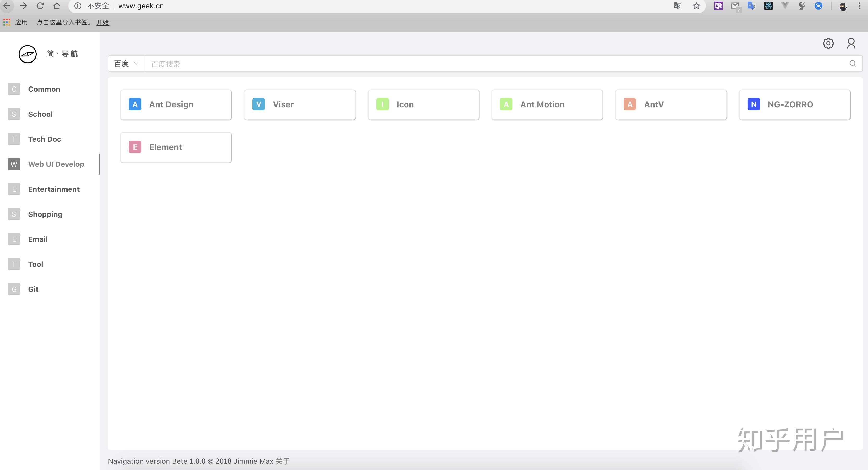868x470 pixels.
Task: Click the T icon beside Tech Doc
Action: [x=14, y=139]
